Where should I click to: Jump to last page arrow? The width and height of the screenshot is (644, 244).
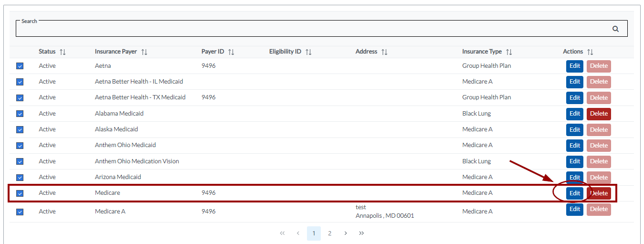361,233
